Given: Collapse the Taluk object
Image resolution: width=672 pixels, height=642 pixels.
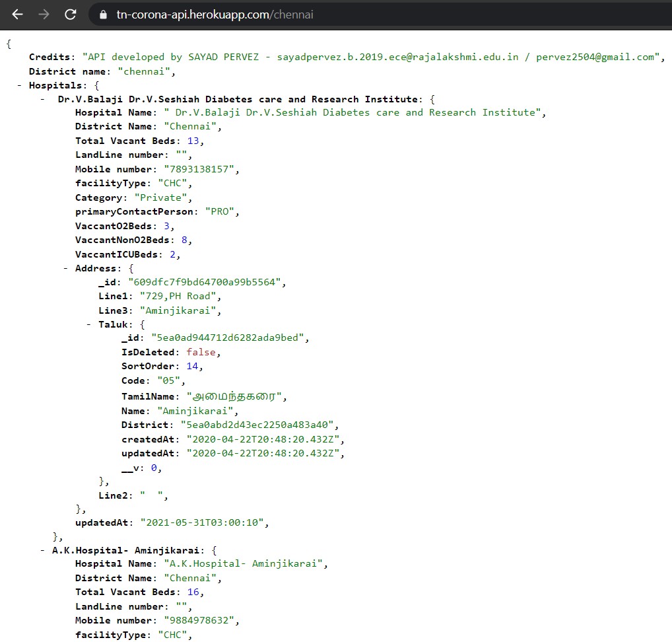Looking at the screenshot, I should pos(90,324).
